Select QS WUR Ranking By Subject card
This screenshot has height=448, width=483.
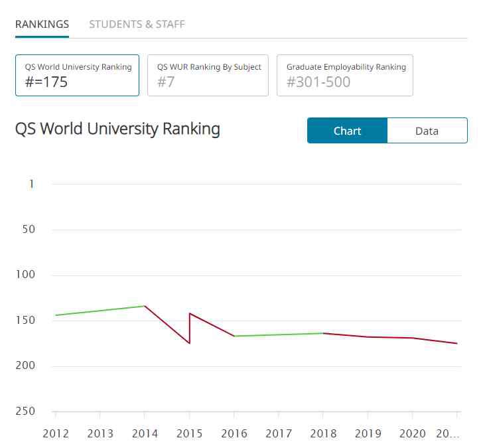coord(208,76)
